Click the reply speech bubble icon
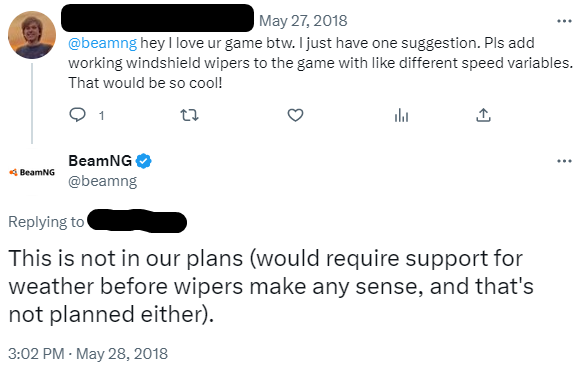Screen dimensions: 586x380 click(78, 115)
